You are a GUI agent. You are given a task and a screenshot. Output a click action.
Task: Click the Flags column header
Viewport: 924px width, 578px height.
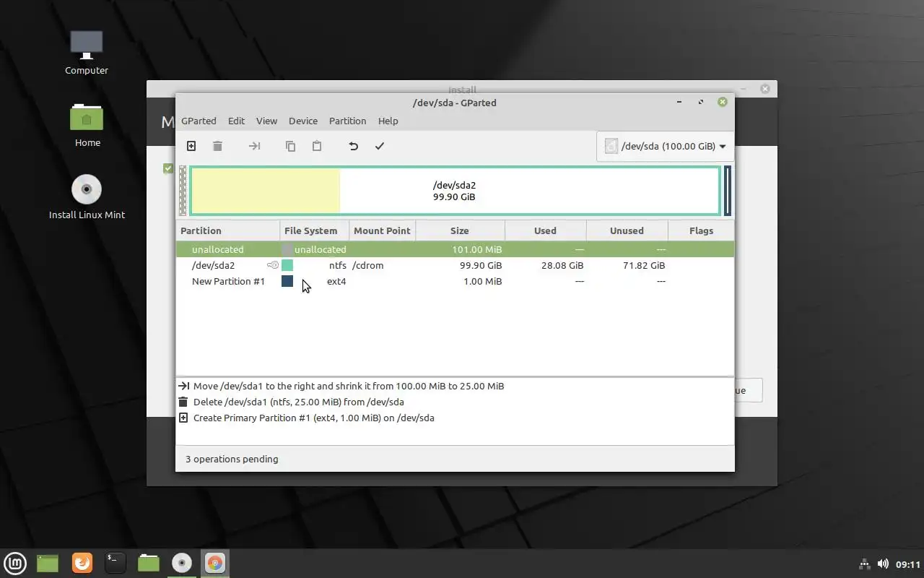point(701,230)
